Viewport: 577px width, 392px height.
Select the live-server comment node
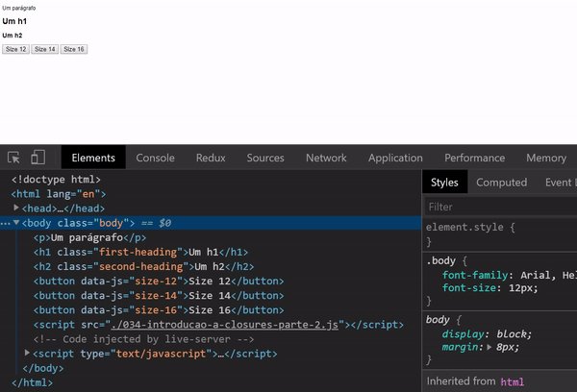click(x=143, y=339)
